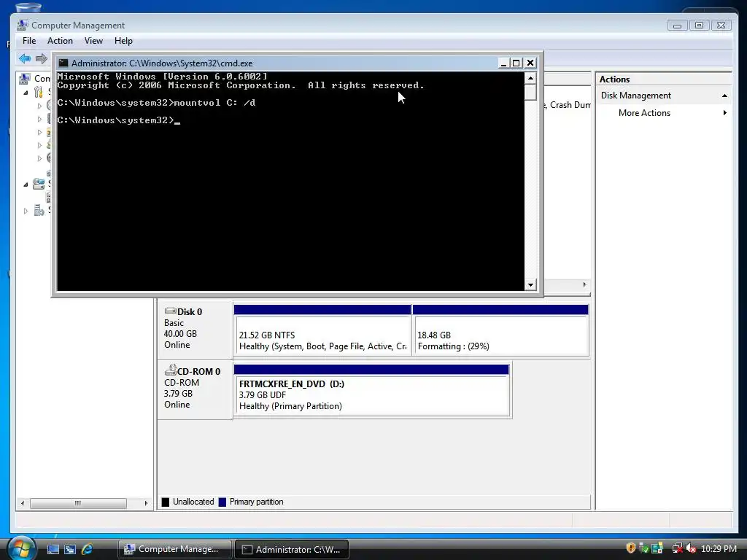
Task: Click the 'Formatting : (29%)' status text
Action: (454, 346)
